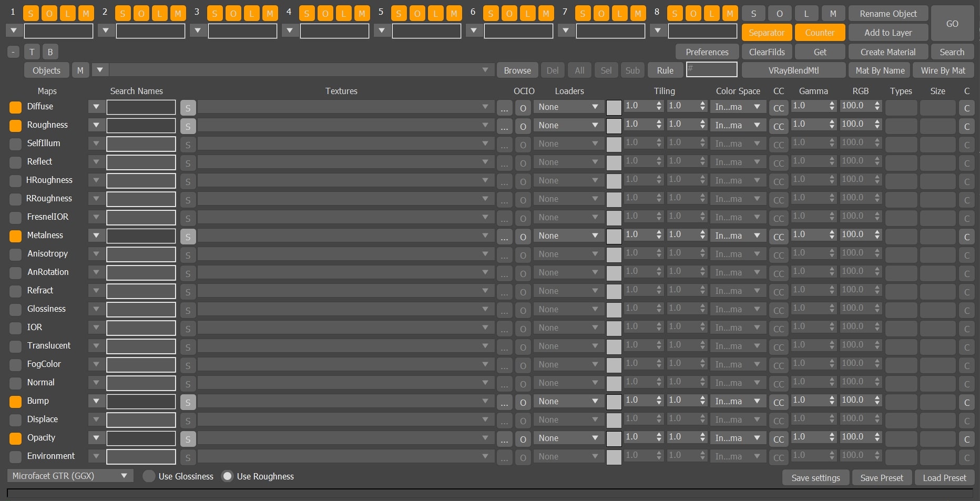
Task: Select the Use Glossiness radio button
Action: tap(149, 476)
